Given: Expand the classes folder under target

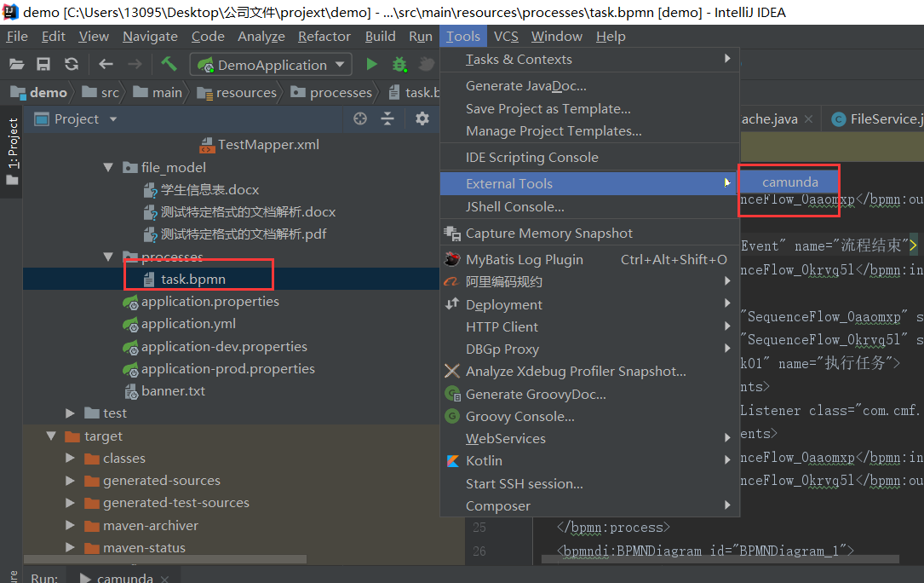Looking at the screenshot, I should pos(70,458).
